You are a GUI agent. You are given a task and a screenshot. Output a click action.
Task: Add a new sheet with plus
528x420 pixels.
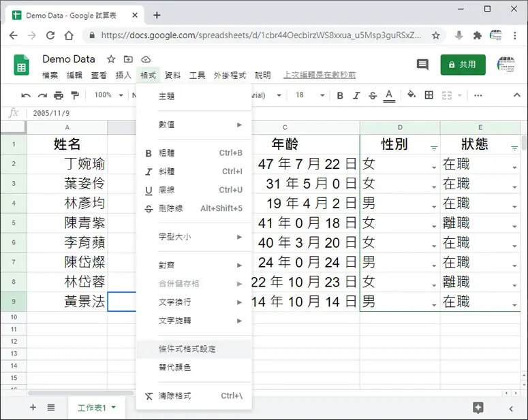(33, 408)
